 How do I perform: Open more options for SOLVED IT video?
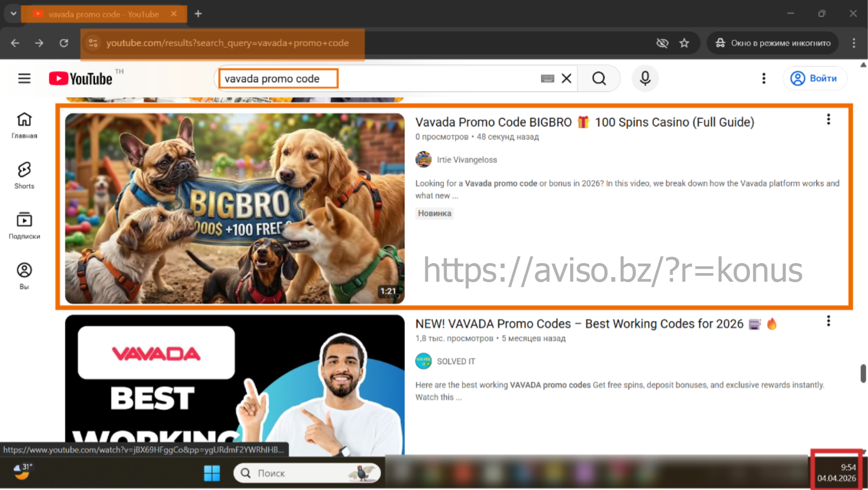(828, 321)
